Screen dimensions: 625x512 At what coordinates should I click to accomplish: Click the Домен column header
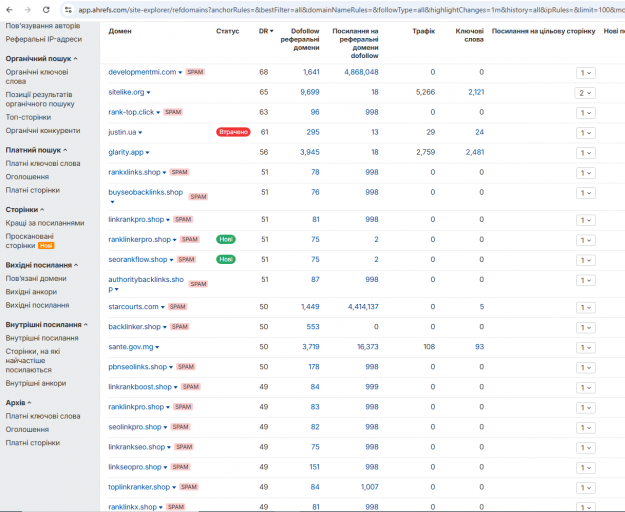point(120,31)
